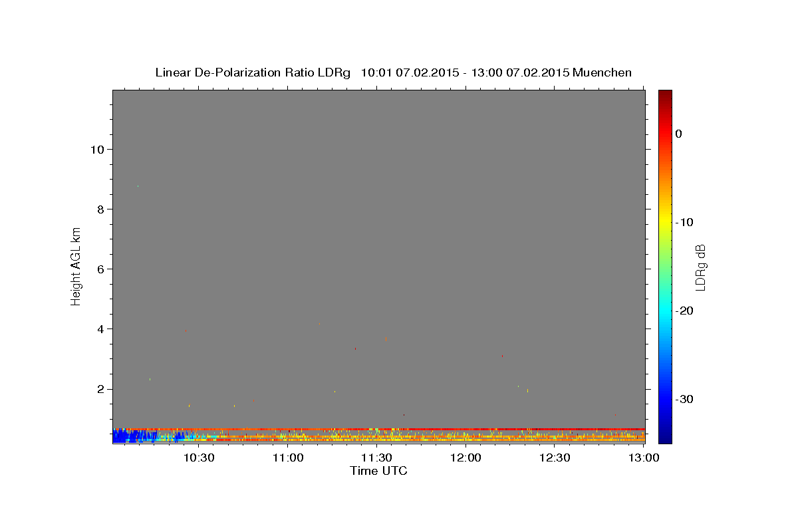Click the blue low-LDR region near 10:10

point(133,436)
